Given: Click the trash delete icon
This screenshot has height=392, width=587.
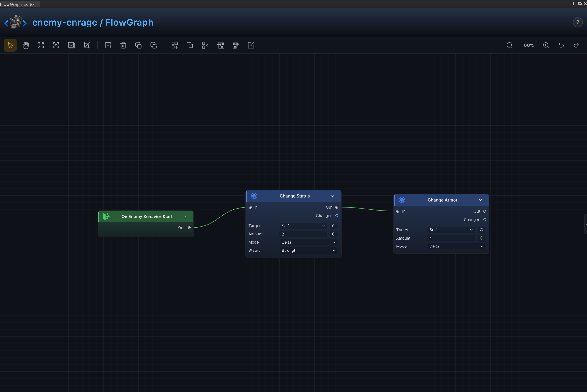Looking at the screenshot, I should coord(123,45).
